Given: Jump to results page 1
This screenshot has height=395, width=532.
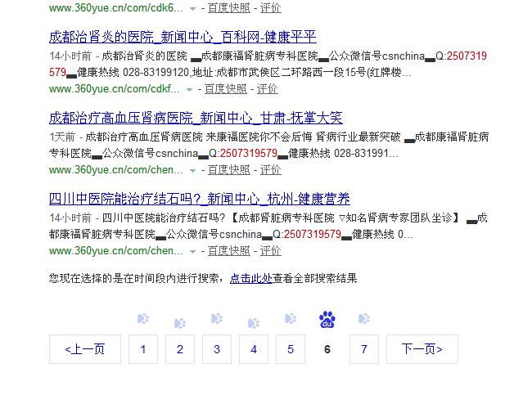Looking at the screenshot, I should (x=143, y=349).
